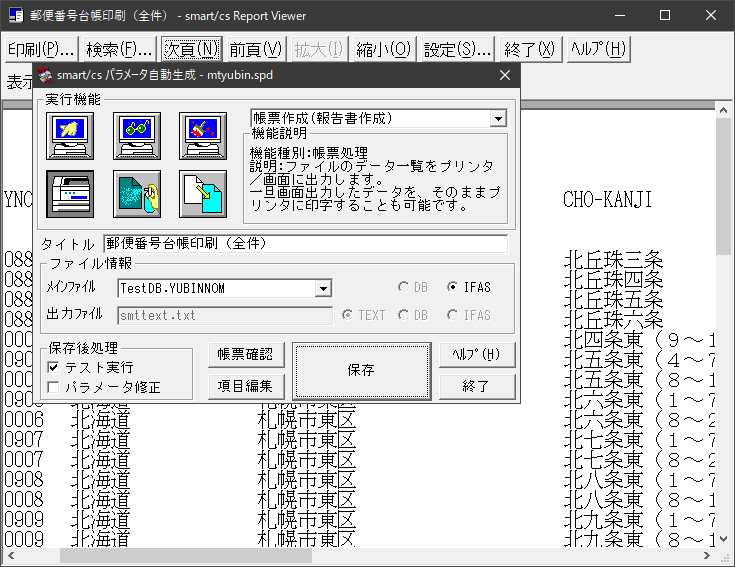
Task: Select the monitor icon with yellow hand
Action: tap(70, 136)
